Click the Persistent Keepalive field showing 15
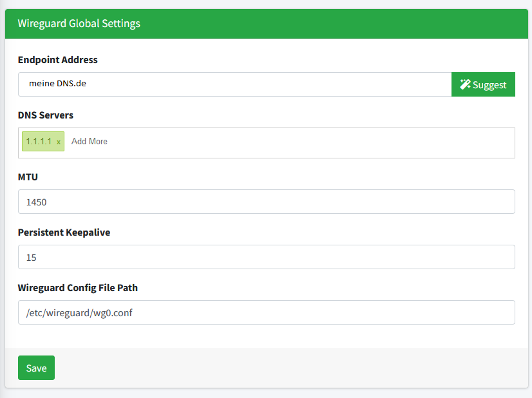The width and height of the screenshot is (532, 398). pos(267,257)
